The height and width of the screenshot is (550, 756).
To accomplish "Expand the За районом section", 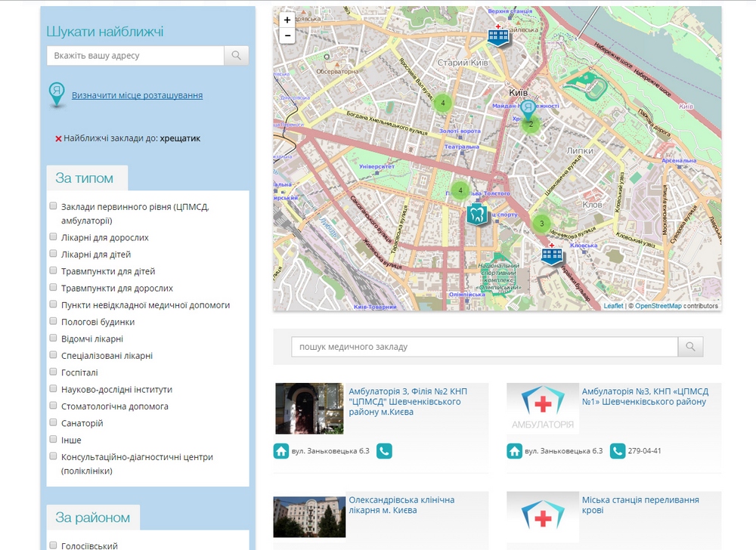I will (x=94, y=518).
